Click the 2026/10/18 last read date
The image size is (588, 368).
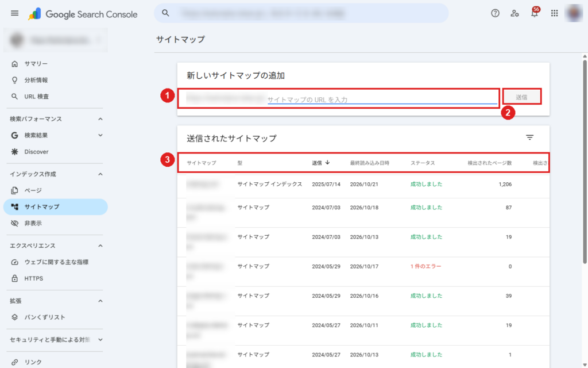pyautogui.click(x=364, y=207)
